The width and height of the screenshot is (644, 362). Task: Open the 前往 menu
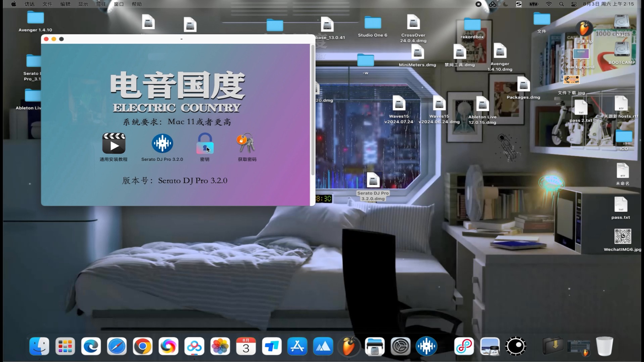[101, 4]
